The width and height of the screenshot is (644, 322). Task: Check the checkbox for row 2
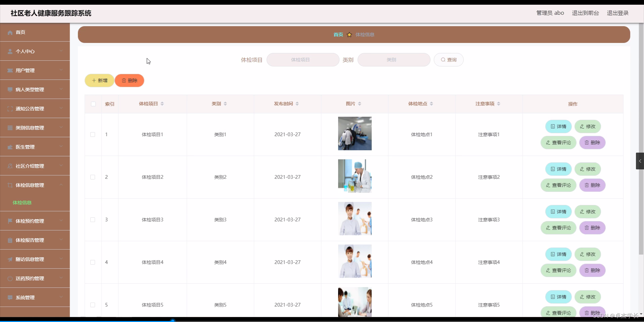(x=93, y=177)
